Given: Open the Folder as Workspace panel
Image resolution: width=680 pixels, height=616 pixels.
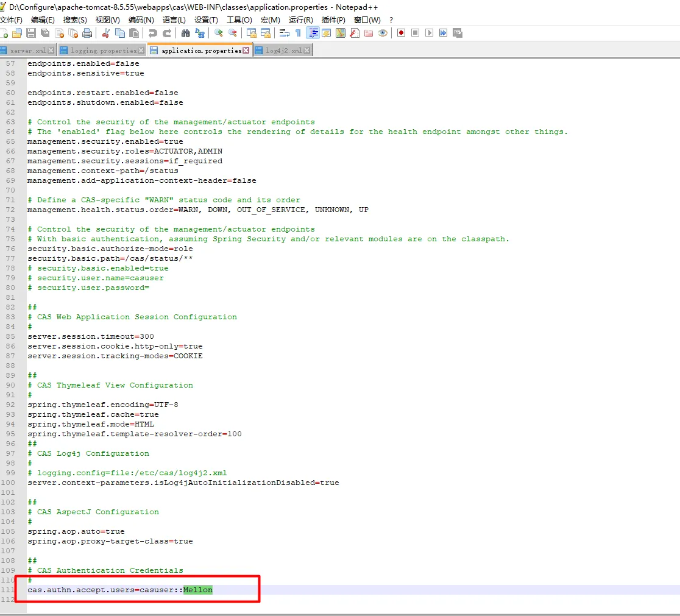Looking at the screenshot, I should 369,33.
